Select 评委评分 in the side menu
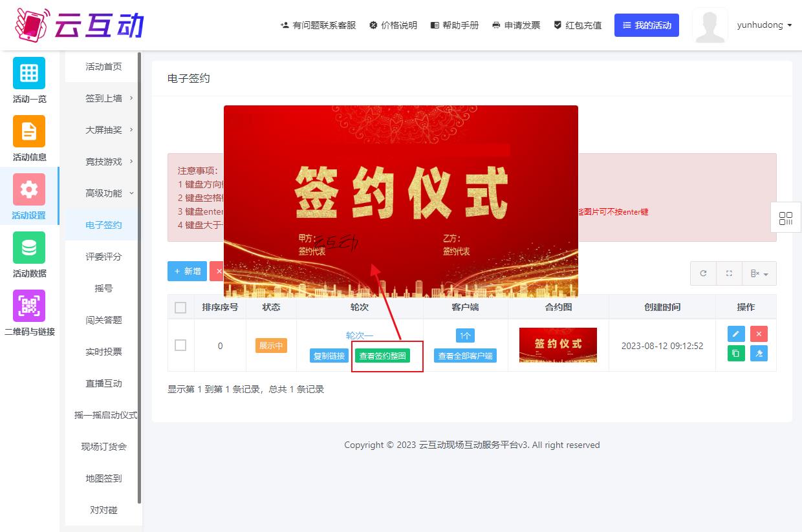Image resolution: width=802 pixels, height=532 pixels. (103, 257)
